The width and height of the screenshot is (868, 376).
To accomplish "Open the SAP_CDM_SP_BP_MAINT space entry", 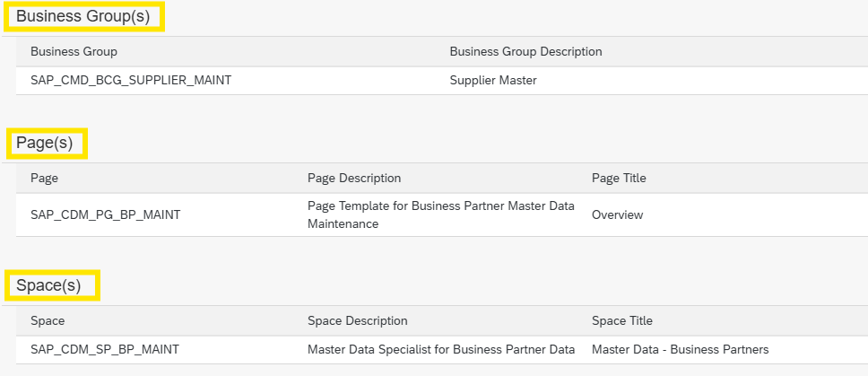I will (x=105, y=349).
